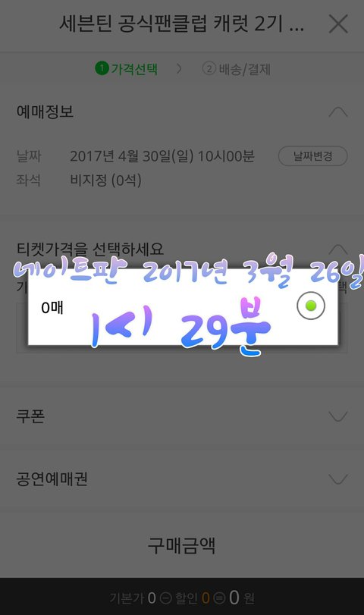Expand the 쿠폰 section chevron

338,416
